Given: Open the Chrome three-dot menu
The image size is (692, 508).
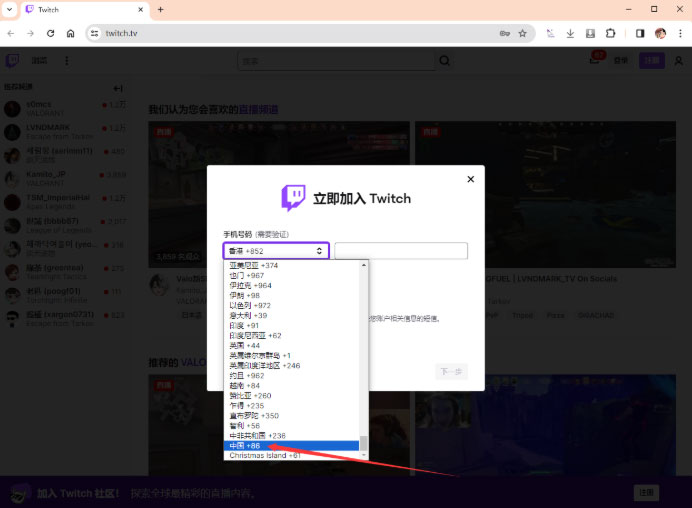Looking at the screenshot, I should pyautogui.click(x=680, y=33).
